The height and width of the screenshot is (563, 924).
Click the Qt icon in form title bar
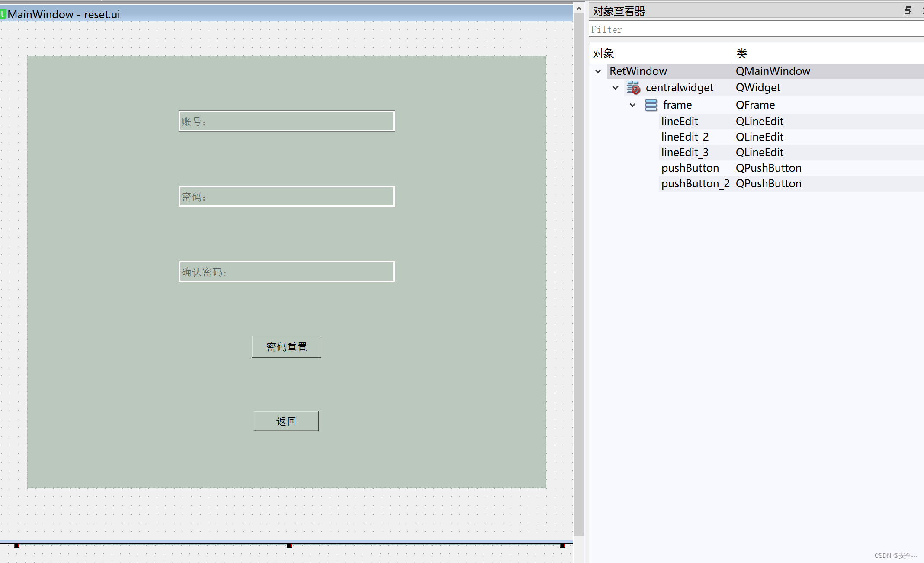coord(3,14)
